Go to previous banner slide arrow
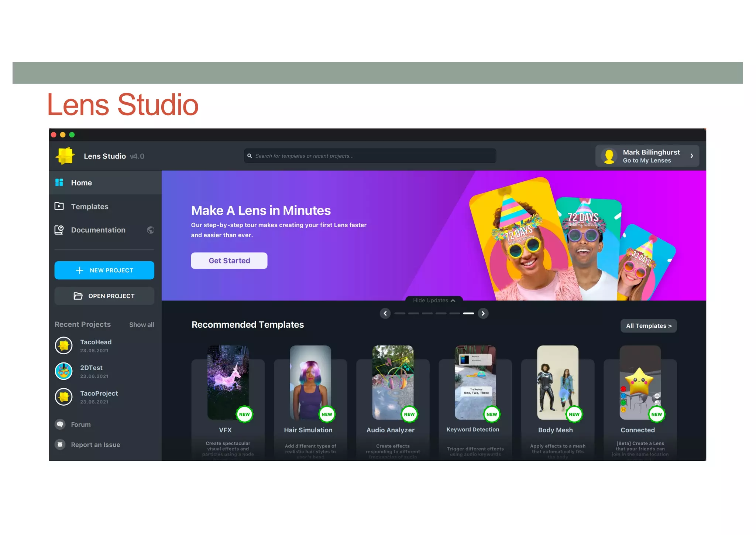This screenshot has width=756, height=535. pyautogui.click(x=385, y=313)
